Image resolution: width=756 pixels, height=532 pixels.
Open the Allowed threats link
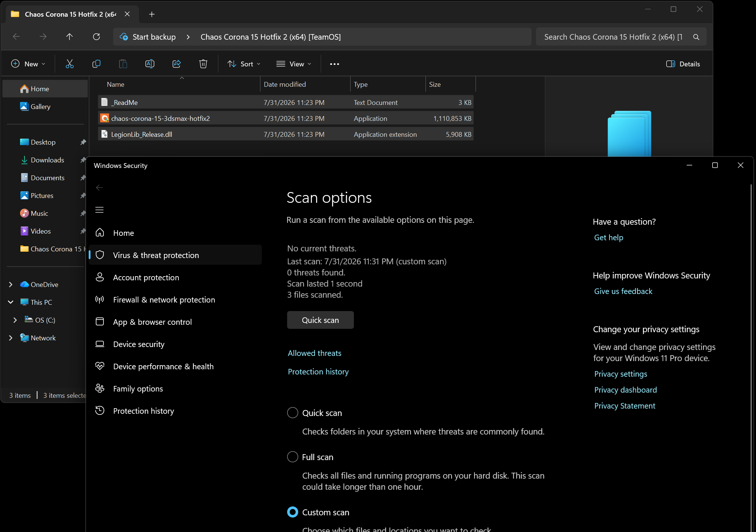click(315, 353)
